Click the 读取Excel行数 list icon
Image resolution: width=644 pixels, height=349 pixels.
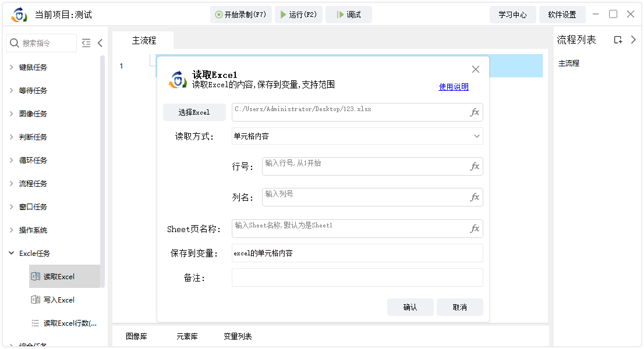click(36, 323)
